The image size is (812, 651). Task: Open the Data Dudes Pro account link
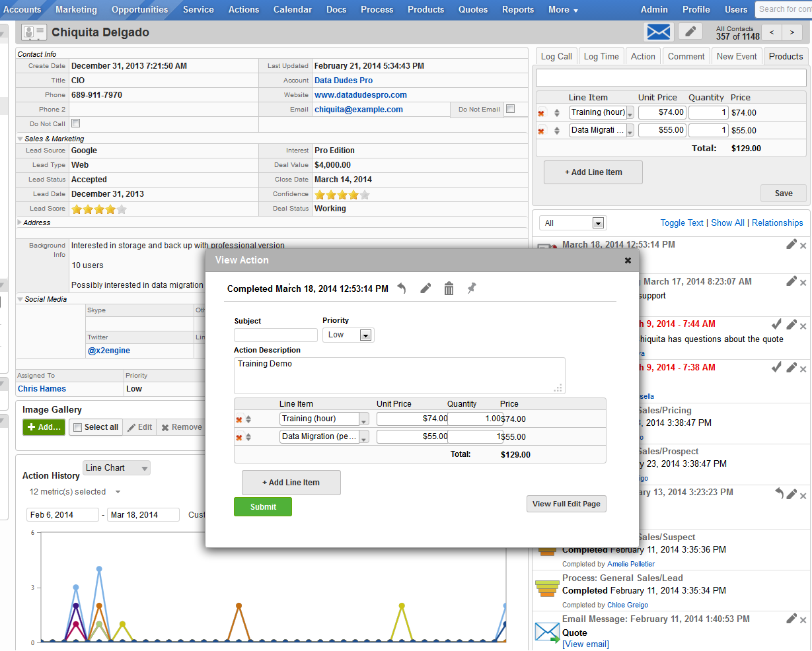pyautogui.click(x=343, y=81)
